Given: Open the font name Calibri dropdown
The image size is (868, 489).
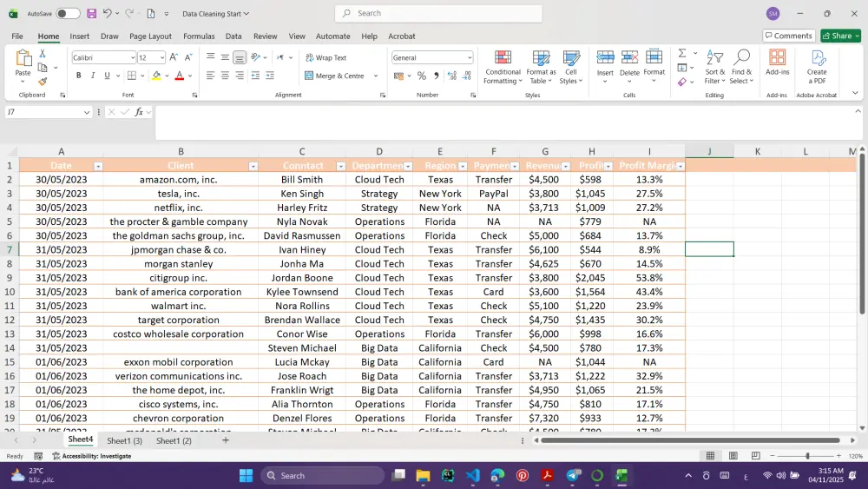Looking at the screenshot, I should (x=132, y=57).
